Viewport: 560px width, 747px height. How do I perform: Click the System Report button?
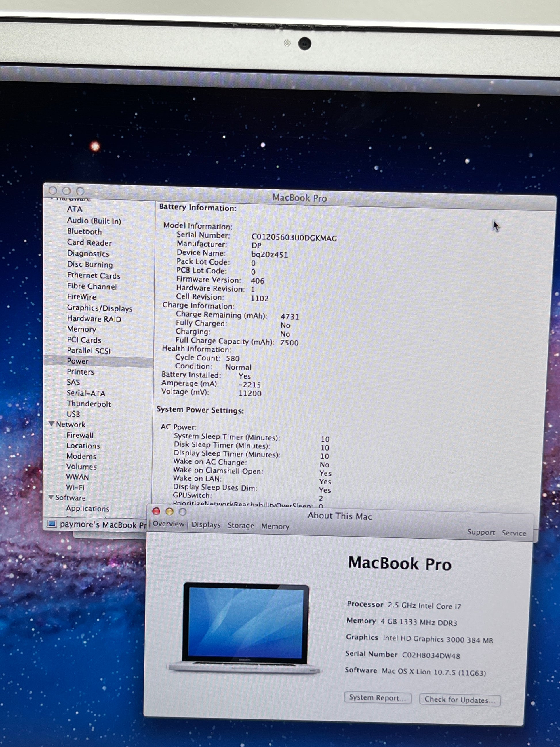point(377,698)
